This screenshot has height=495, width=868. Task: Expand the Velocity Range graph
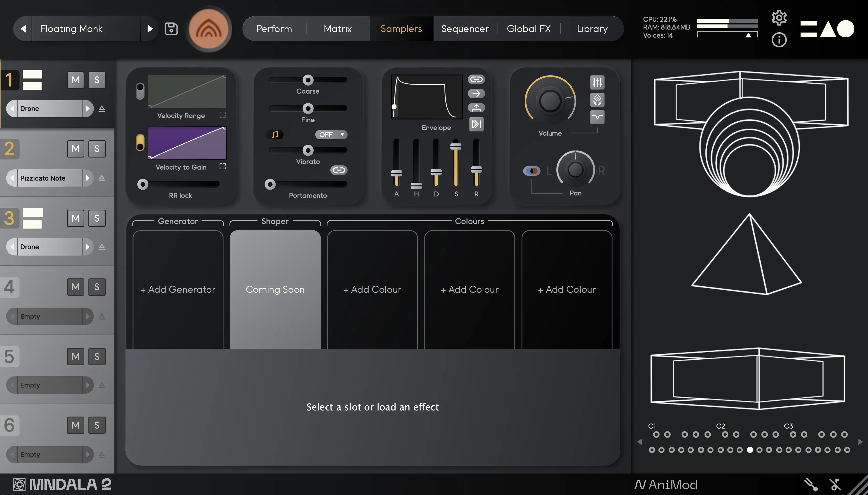223,115
